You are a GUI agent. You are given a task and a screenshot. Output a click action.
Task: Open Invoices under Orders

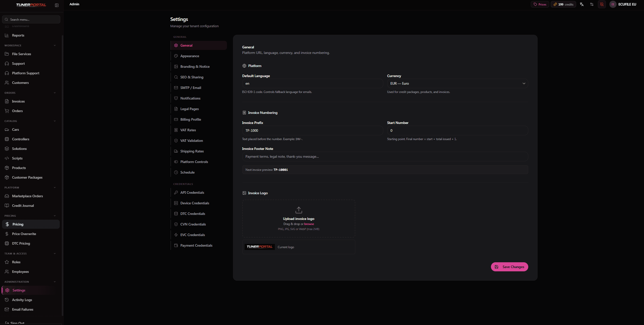click(x=31, y=101)
